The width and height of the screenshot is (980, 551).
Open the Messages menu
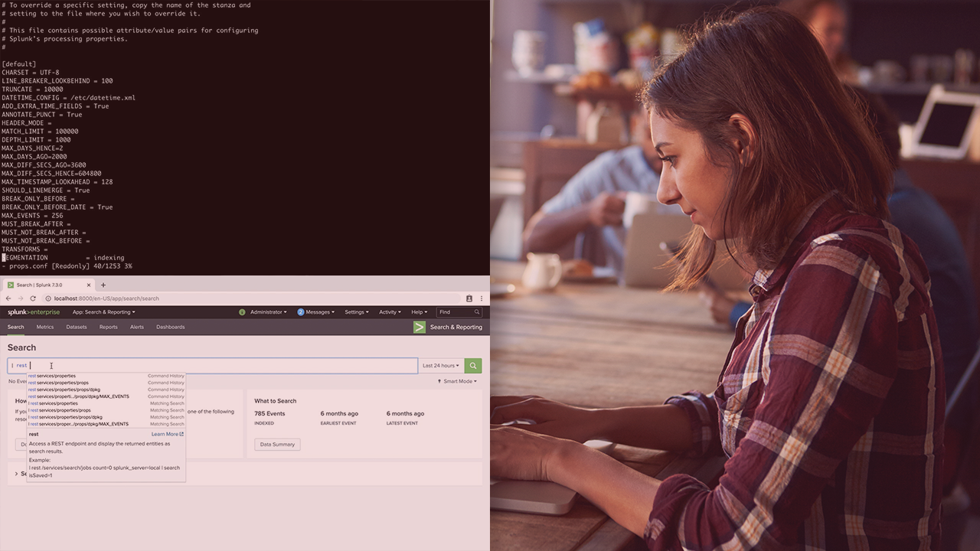318,312
